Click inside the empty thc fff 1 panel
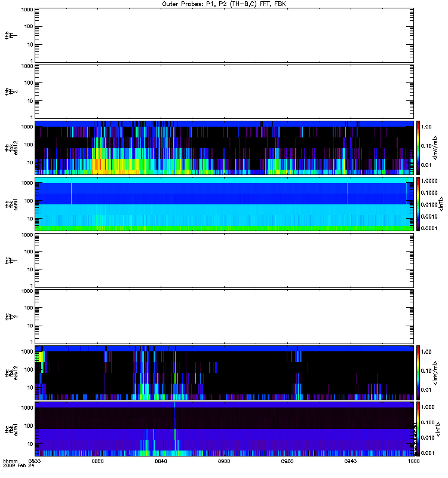 [x=224, y=261]
